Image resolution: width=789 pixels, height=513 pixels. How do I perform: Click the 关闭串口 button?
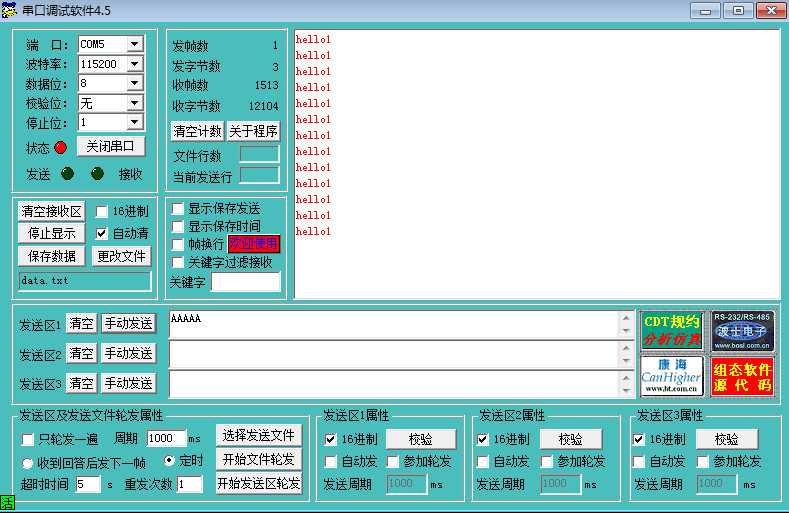[111, 146]
